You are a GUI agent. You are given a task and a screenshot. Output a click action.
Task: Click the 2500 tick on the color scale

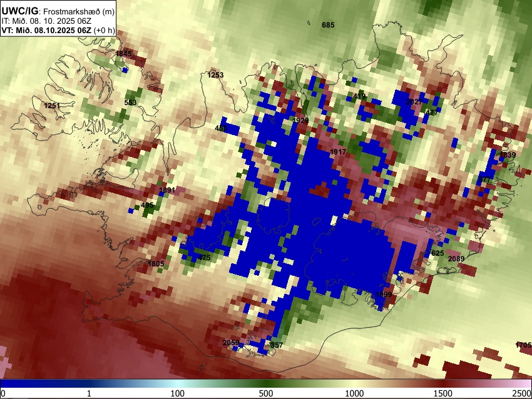point(523,393)
